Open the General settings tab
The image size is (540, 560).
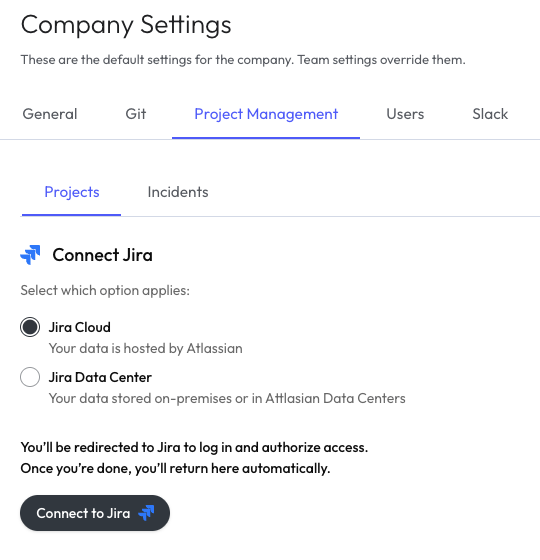point(50,114)
